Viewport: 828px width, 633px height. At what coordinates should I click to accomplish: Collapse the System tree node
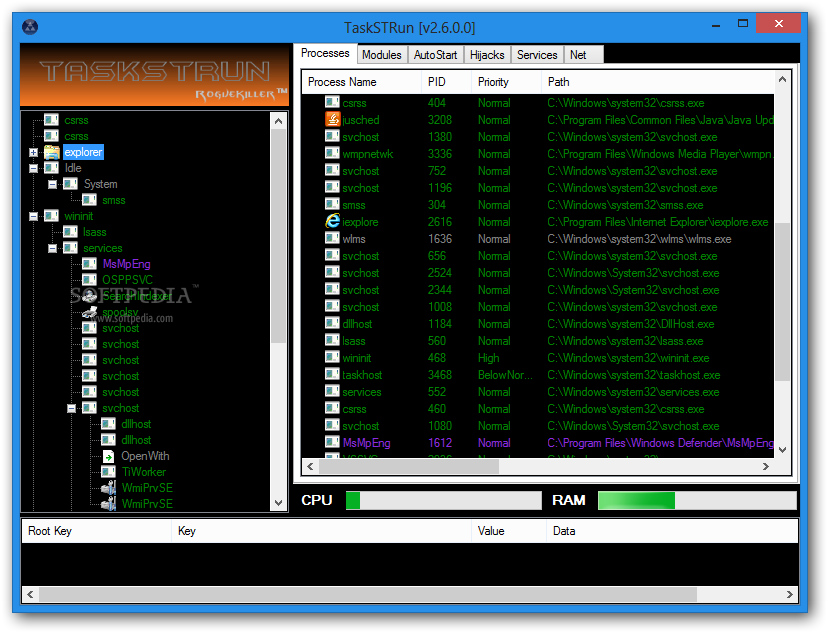52,184
